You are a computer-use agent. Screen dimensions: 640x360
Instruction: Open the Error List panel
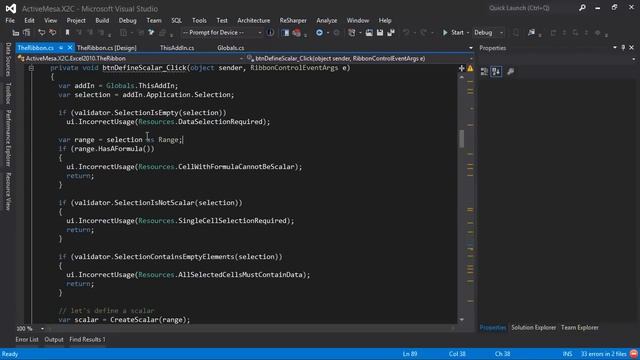point(27,340)
